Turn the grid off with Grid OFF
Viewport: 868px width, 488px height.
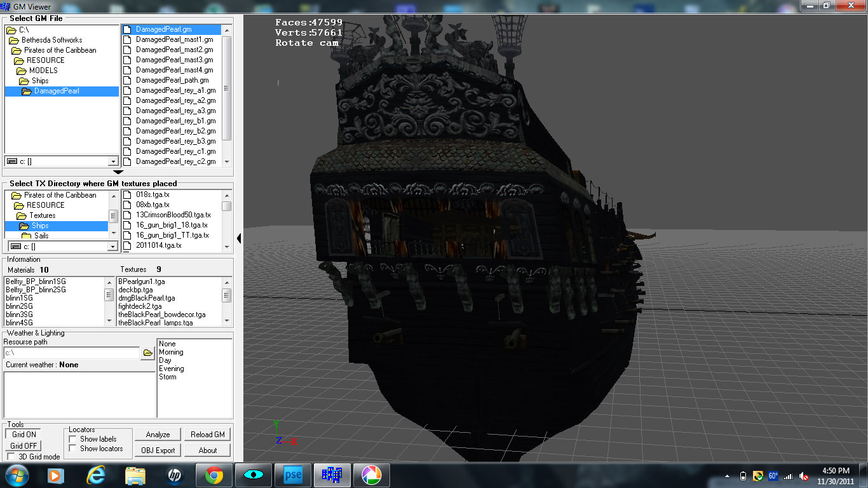pos(24,446)
